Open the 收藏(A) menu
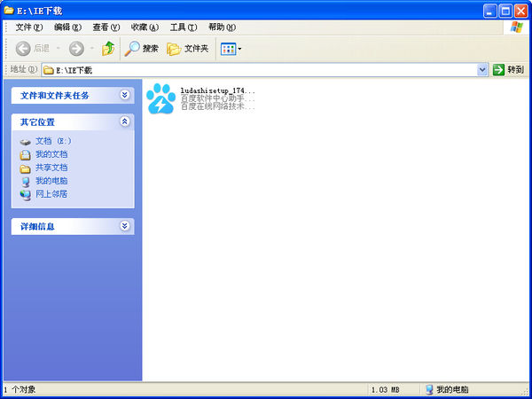This screenshot has height=399, width=532. [x=145, y=27]
